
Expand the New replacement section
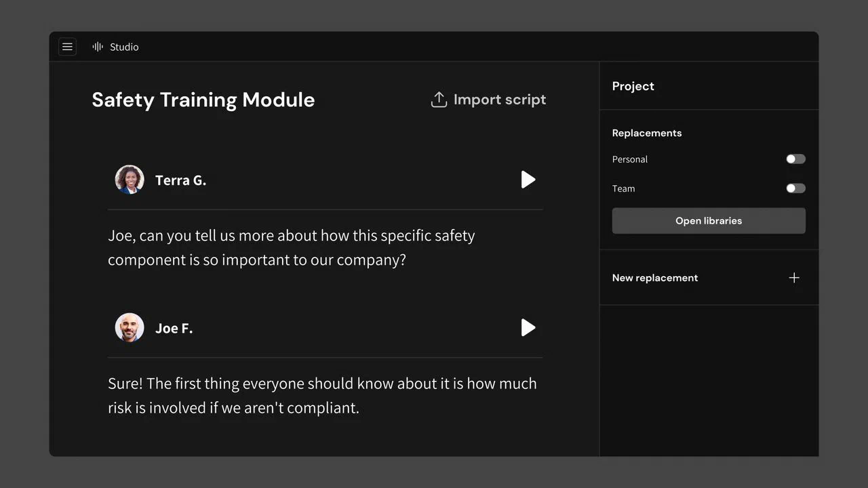tap(709, 278)
